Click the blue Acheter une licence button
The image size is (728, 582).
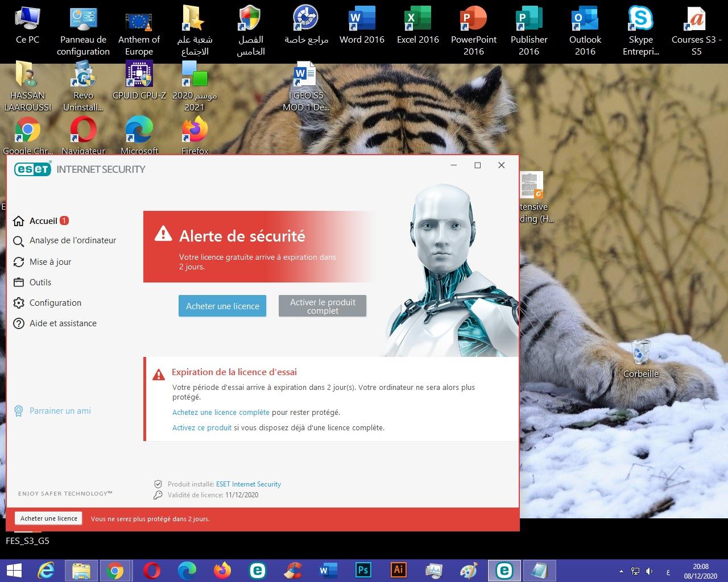click(222, 306)
